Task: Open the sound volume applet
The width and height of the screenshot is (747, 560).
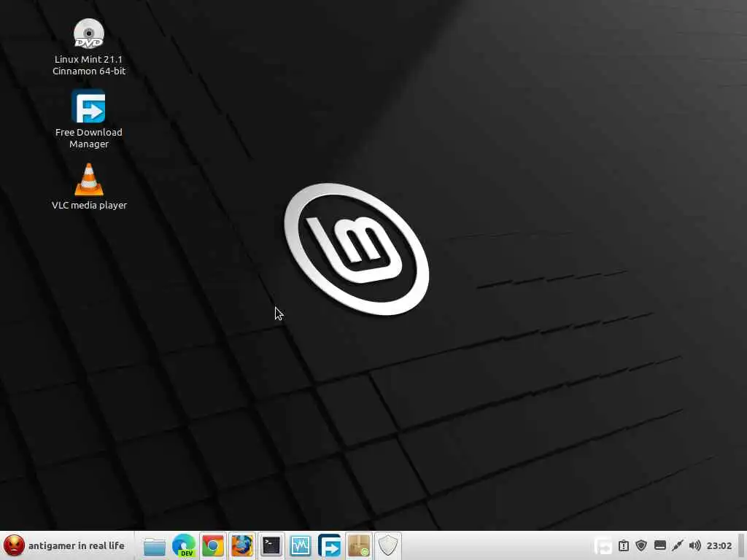Action: (695, 545)
